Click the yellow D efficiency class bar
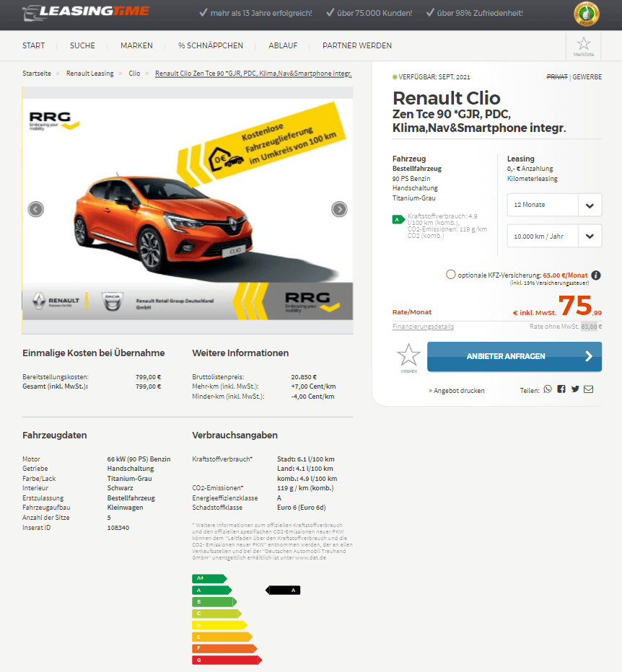This screenshot has height=672, width=622. click(x=219, y=625)
